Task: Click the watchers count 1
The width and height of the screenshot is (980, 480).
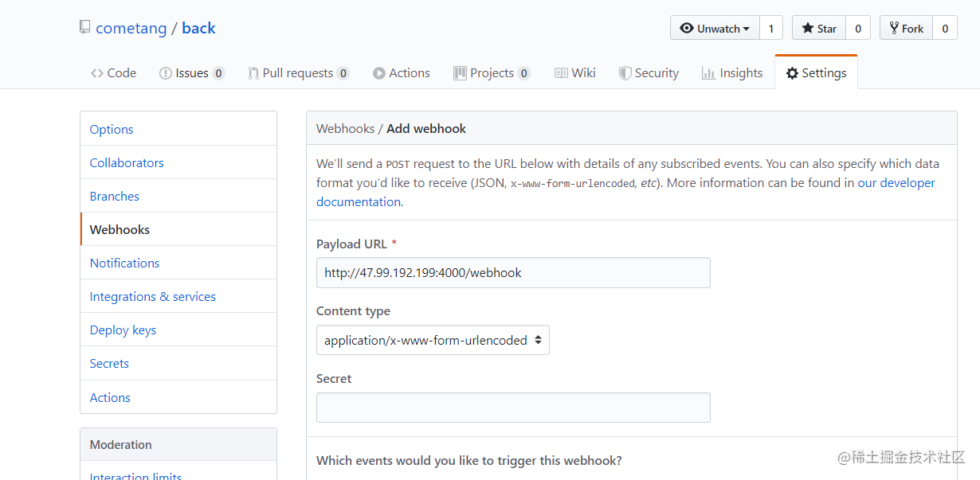Action: tap(771, 28)
